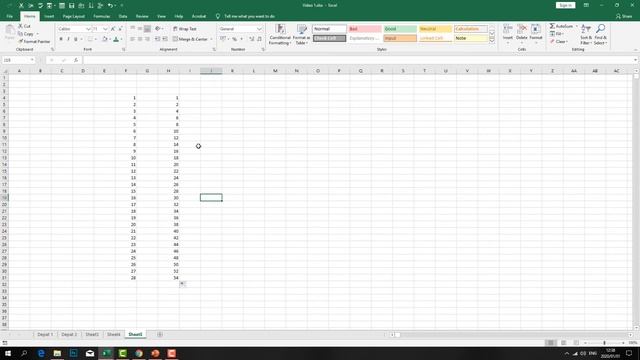Switch to the Data tab

pyautogui.click(x=123, y=16)
